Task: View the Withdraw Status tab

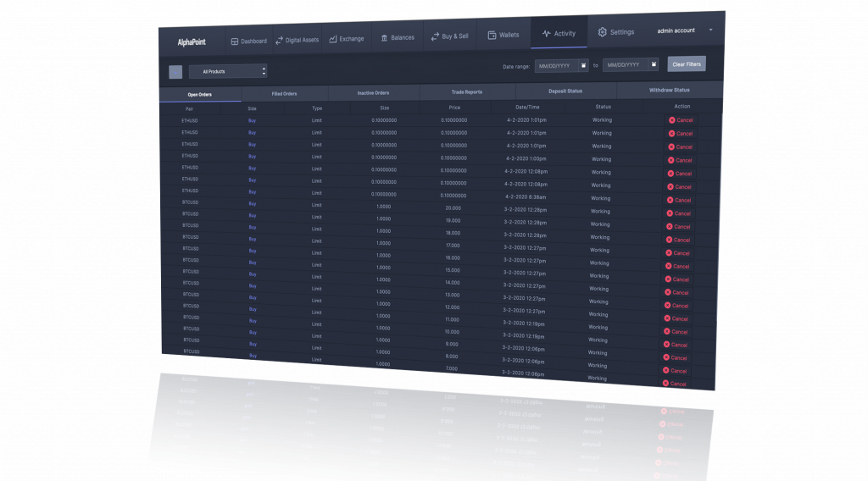Action: (669, 89)
